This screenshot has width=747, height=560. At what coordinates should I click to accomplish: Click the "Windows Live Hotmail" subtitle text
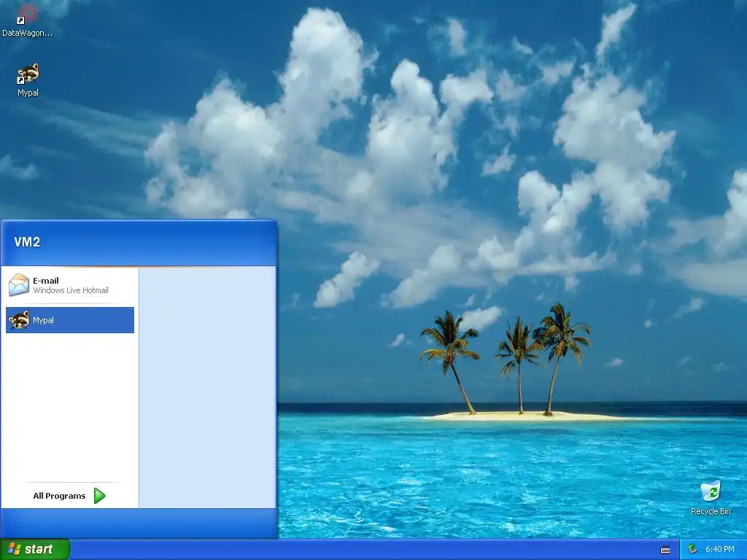71,290
